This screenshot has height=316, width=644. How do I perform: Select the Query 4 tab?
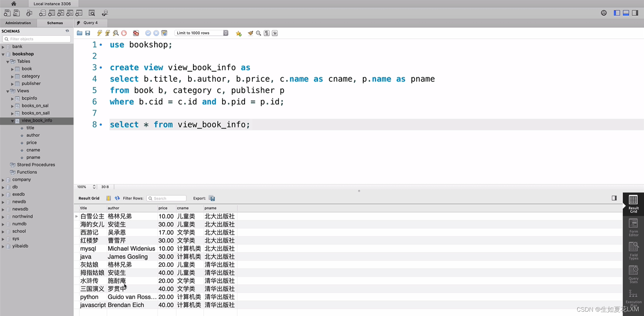click(x=90, y=23)
